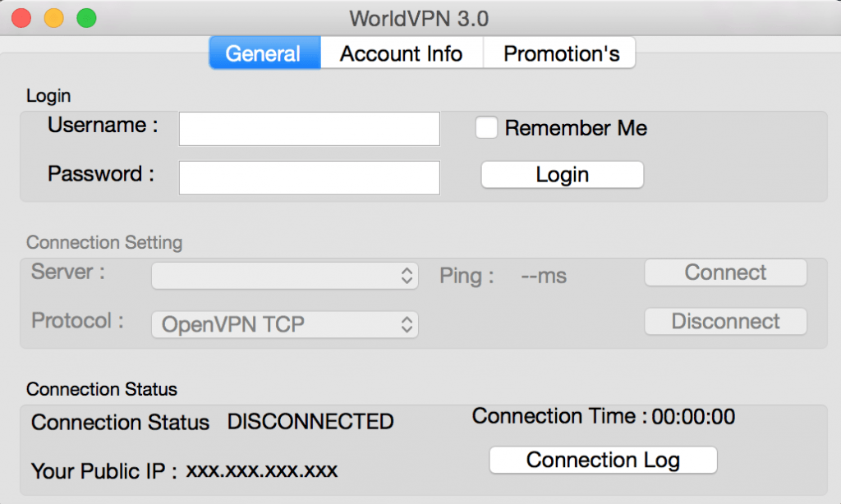Open the Server dropdown list

pos(285,276)
